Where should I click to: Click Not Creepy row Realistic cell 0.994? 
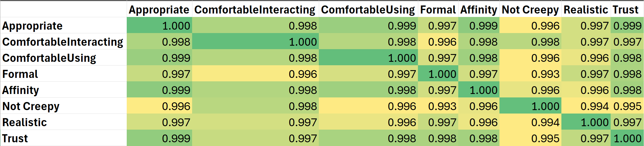pos(586,106)
